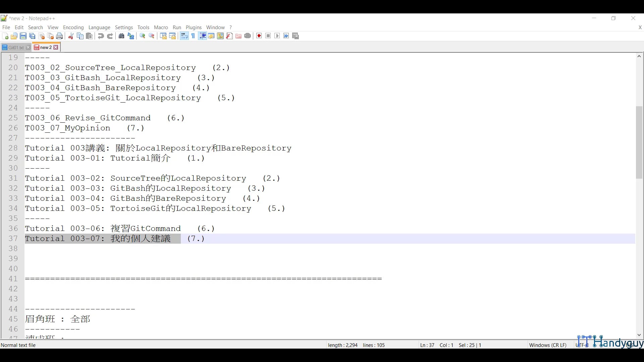Click line 31 Tutorial 003-02 text

click(135, 178)
